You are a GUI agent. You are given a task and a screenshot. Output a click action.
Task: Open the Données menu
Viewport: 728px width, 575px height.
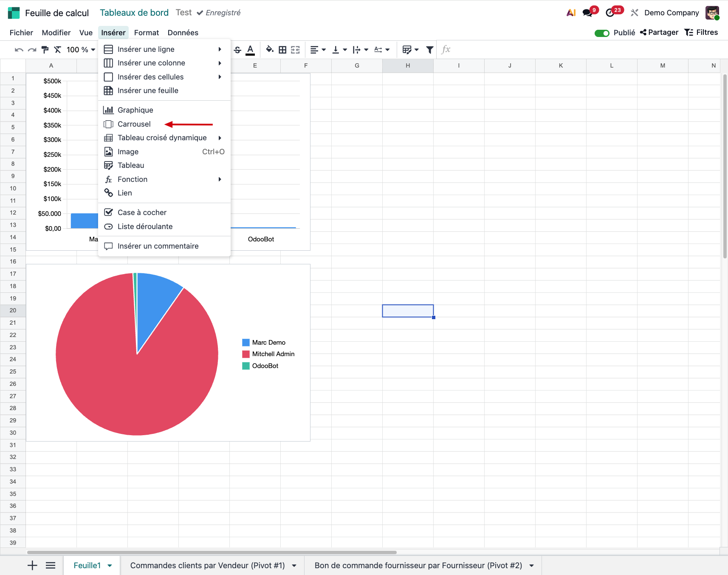point(183,33)
